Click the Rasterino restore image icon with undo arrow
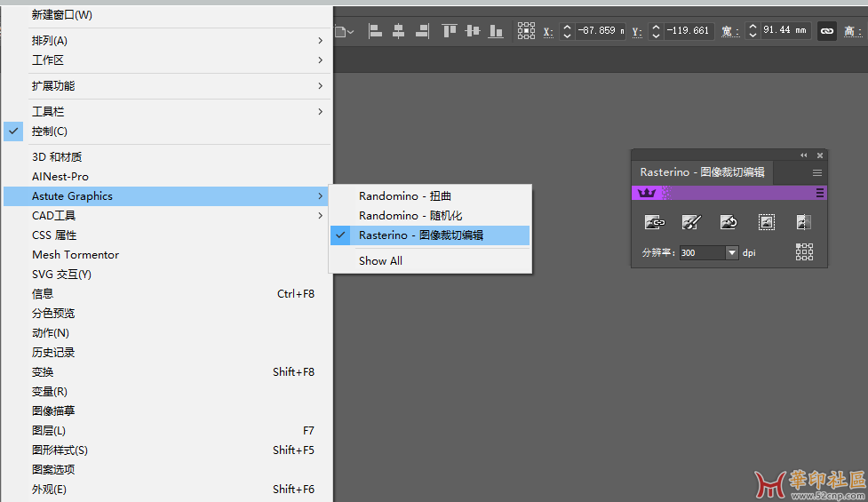Screen dimensions: 868x502 [729, 222]
